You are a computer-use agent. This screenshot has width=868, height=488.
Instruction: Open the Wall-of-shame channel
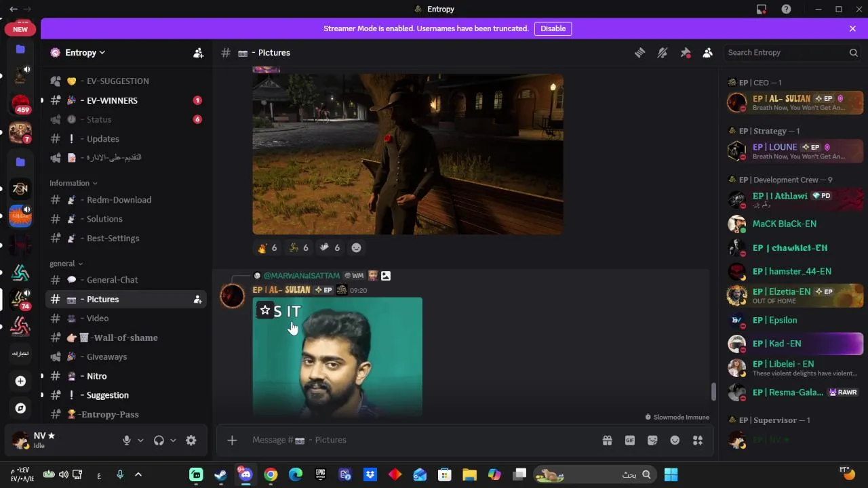pyautogui.click(x=126, y=338)
